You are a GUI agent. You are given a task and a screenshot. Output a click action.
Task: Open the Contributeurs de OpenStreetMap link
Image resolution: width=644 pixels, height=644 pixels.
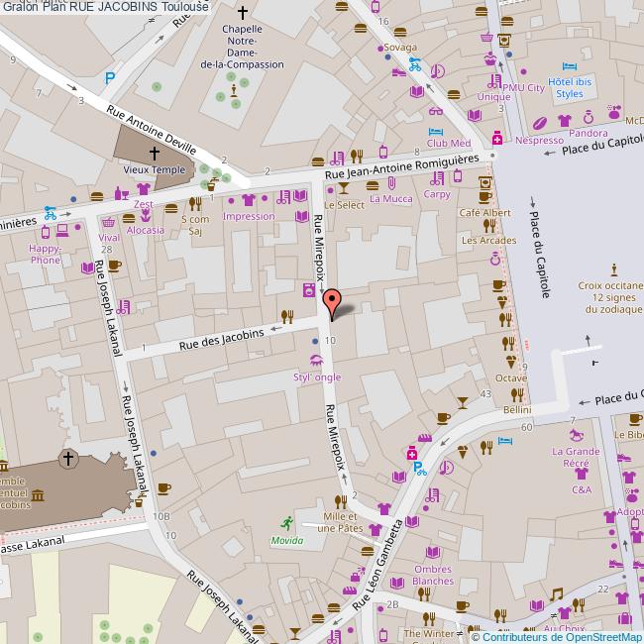[561, 636]
